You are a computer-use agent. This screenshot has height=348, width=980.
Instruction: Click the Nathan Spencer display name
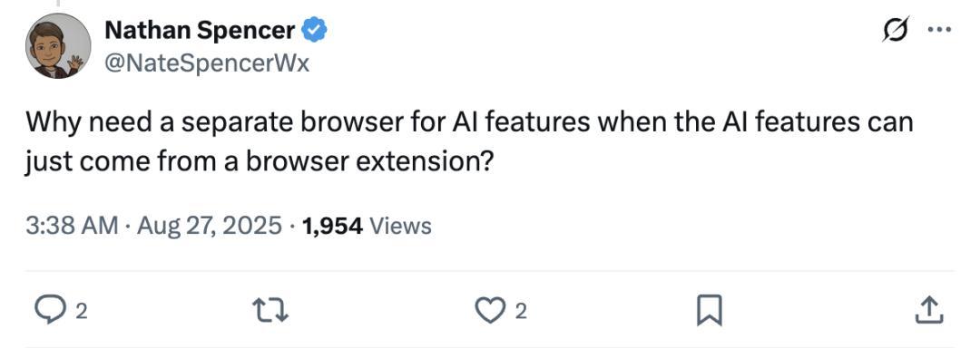point(200,30)
